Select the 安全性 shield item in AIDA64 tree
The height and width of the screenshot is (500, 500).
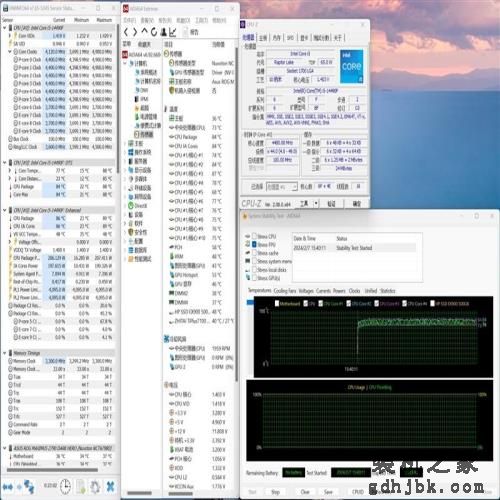pos(138,232)
